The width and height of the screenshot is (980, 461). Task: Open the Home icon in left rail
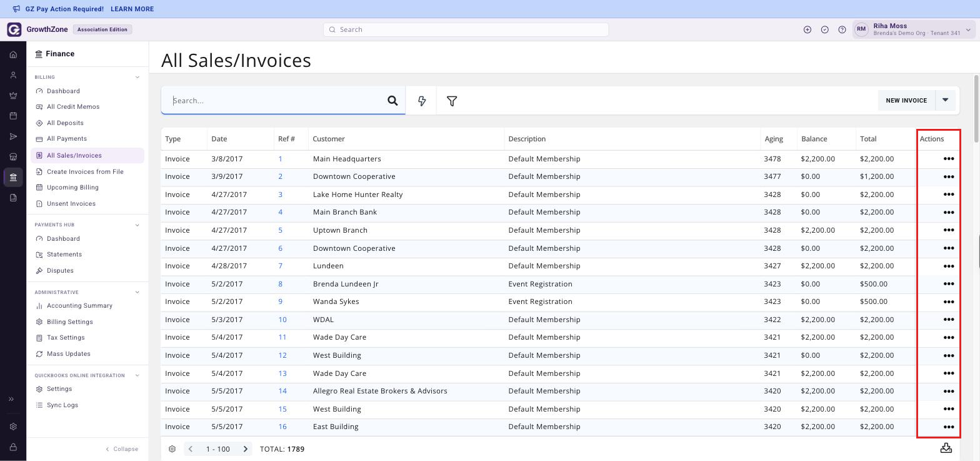click(13, 54)
